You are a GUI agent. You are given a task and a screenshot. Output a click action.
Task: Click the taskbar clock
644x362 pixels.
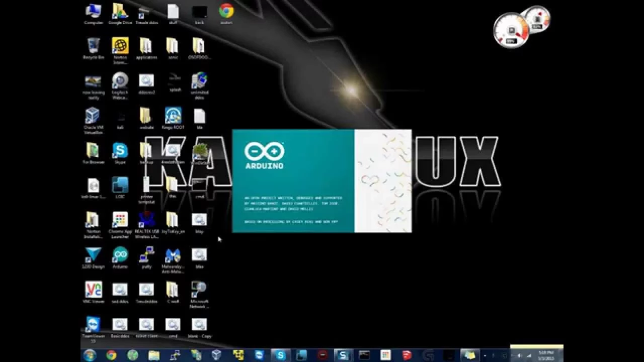[545, 355]
